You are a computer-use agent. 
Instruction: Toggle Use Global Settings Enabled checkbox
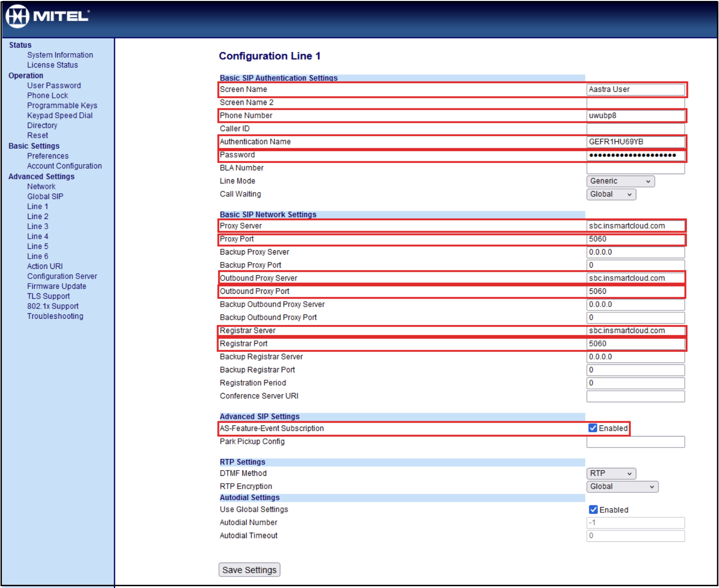(593, 509)
